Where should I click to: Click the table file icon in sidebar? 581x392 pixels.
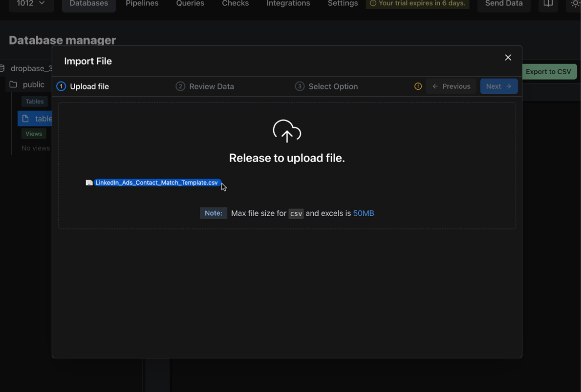pyautogui.click(x=25, y=119)
